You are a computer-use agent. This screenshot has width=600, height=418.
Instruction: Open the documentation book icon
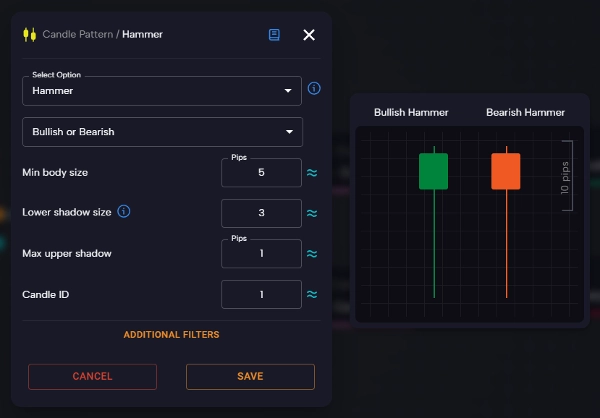tap(274, 35)
